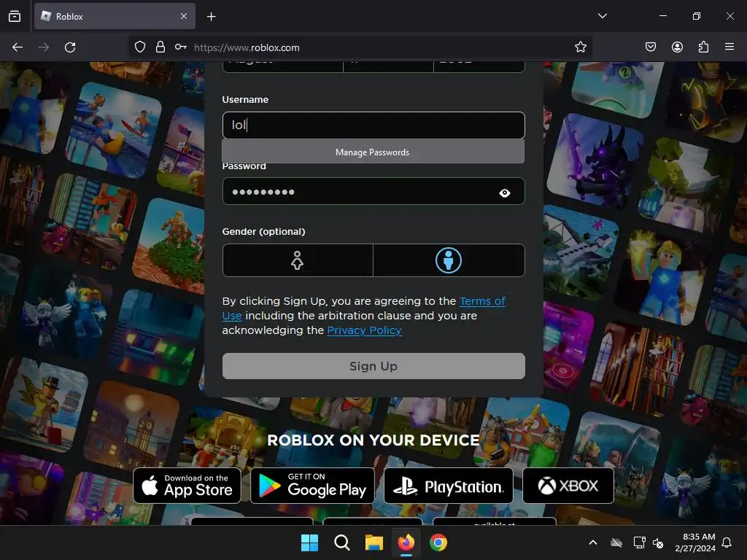Screen dimensions: 747x560
Task: Open the Terms of Use link
Action: coord(482,301)
